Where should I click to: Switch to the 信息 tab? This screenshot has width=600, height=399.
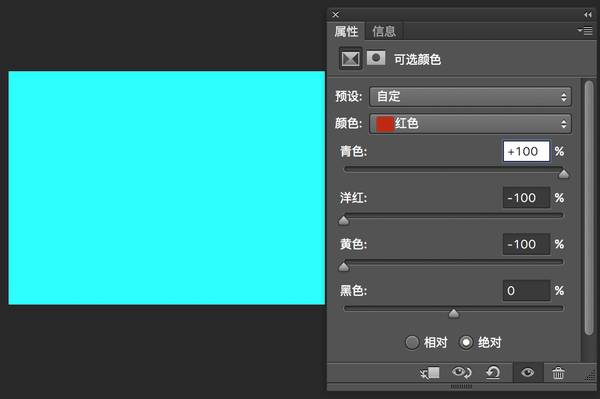pyautogui.click(x=384, y=31)
